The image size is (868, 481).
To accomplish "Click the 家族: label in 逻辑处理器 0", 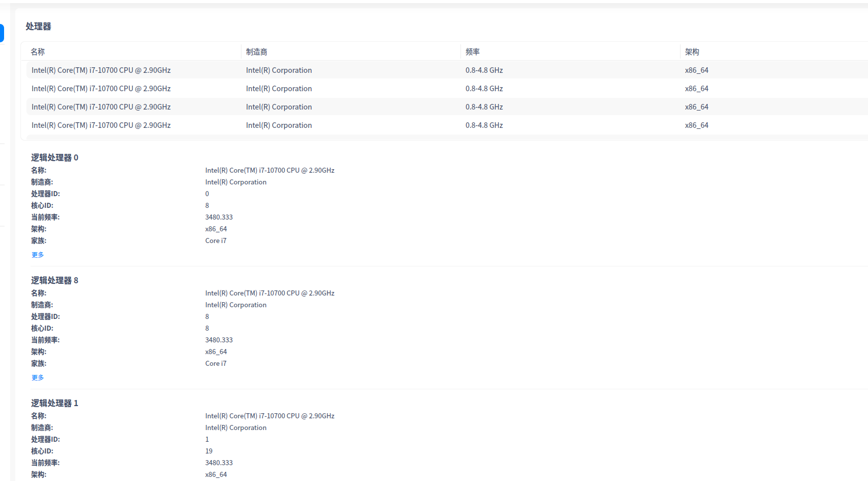I will 39,240.
